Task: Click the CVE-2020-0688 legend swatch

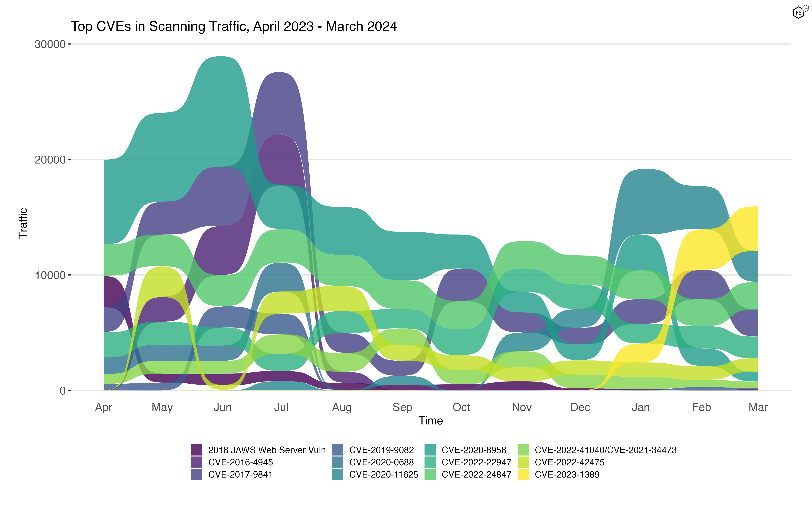Action: [337, 462]
